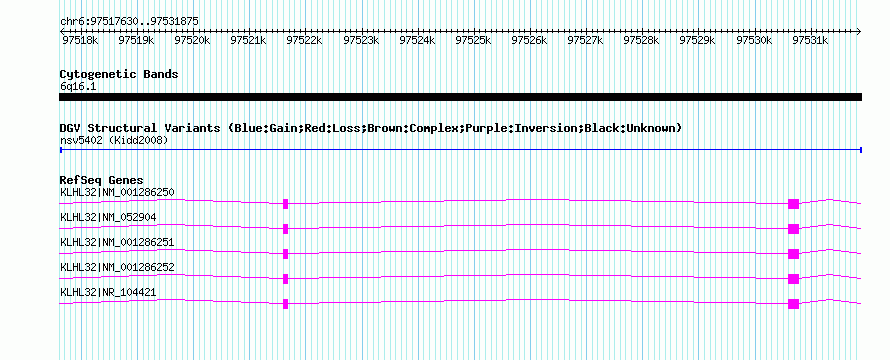Click the 97519k ruler tick label
The height and width of the screenshot is (360, 890).
(136, 40)
